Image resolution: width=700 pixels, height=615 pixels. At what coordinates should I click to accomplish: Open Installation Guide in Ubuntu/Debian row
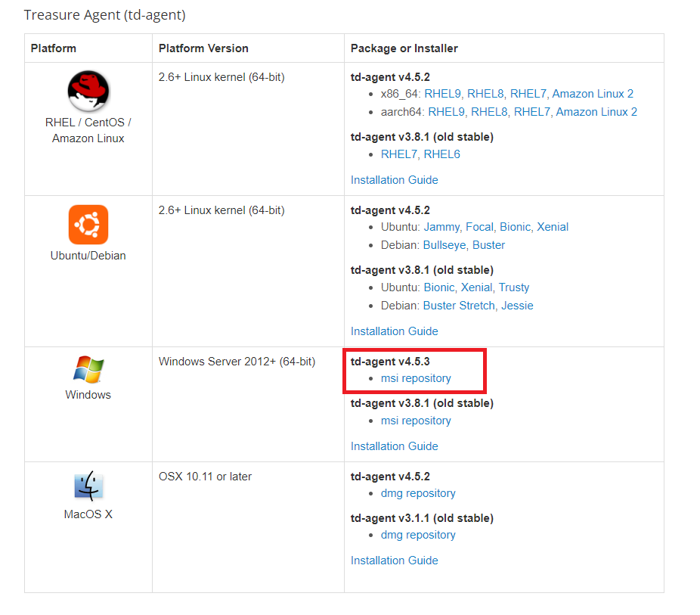click(x=394, y=331)
